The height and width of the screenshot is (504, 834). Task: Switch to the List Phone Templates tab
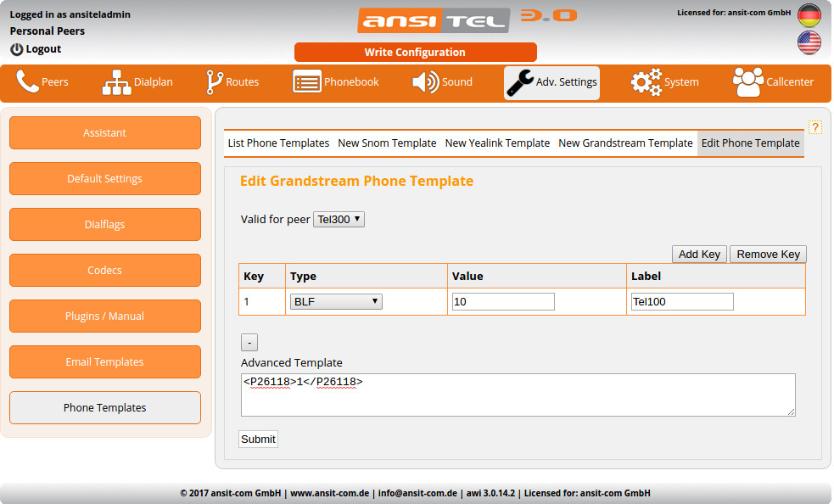point(278,143)
